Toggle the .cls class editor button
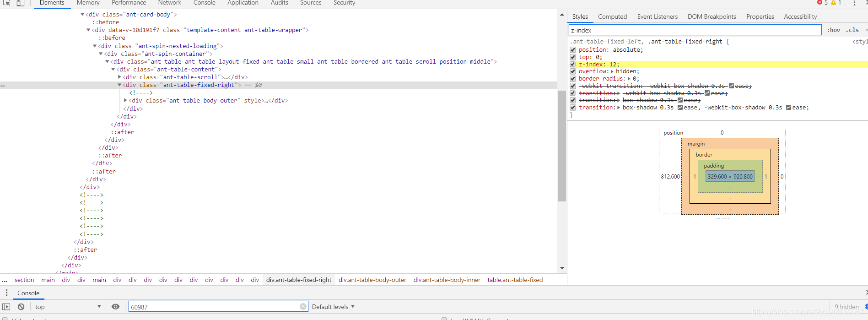The image size is (868, 320). pyautogui.click(x=852, y=30)
